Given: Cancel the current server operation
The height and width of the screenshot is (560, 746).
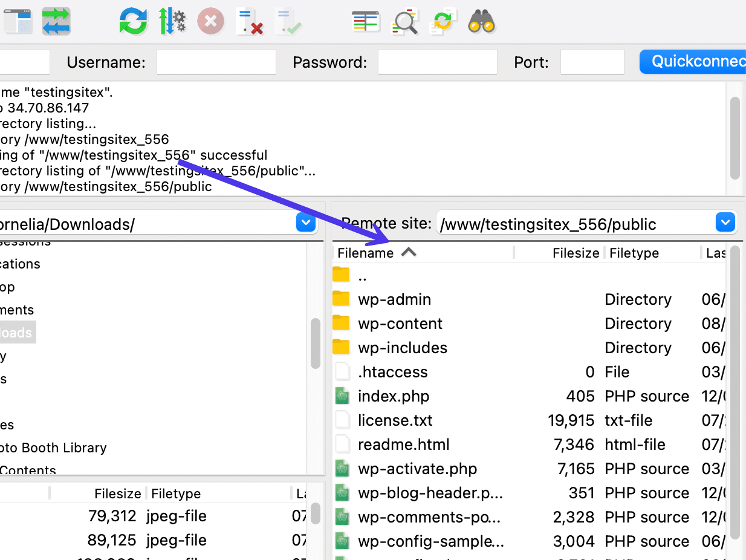Looking at the screenshot, I should (x=210, y=21).
